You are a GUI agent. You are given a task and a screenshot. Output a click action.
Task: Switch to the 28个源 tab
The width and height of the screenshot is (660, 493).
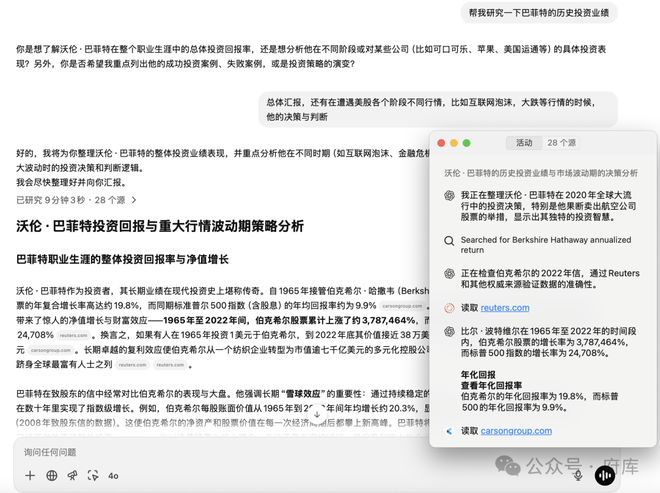coord(561,143)
